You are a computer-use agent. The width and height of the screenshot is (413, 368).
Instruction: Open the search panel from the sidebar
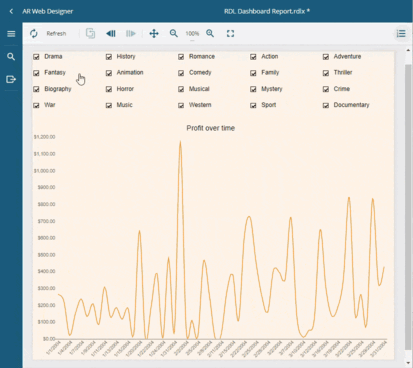(11, 56)
